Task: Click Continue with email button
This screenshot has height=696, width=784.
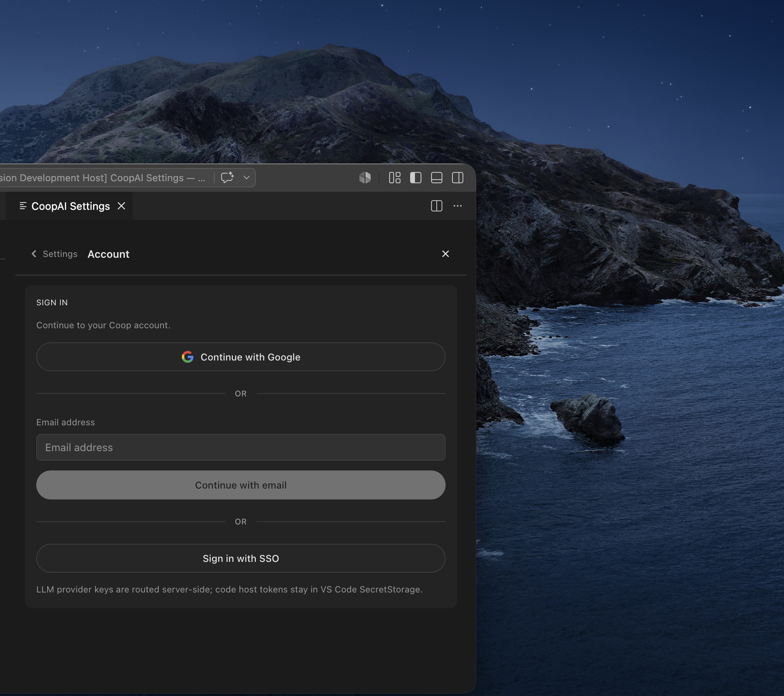Action: tap(241, 485)
